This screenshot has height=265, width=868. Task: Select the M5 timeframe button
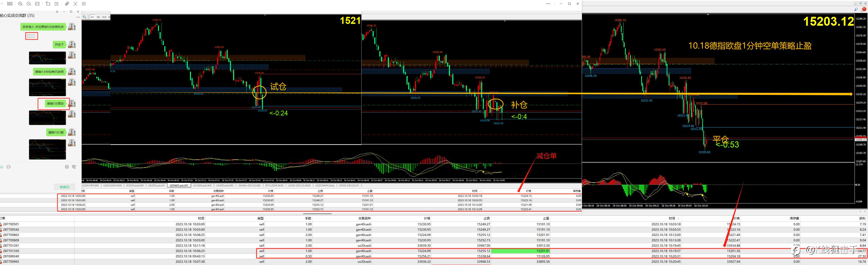click(98, 17)
